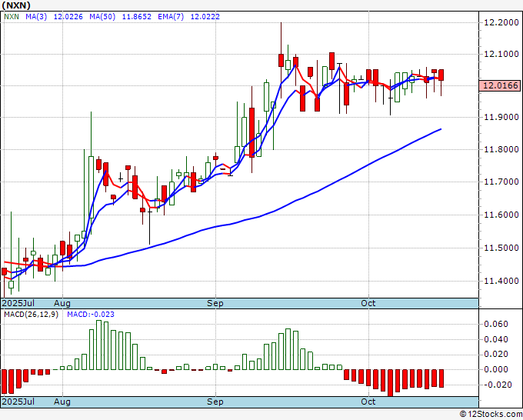Image resolution: width=523 pixels, height=420 pixels.
Task: Click the 0.060 MACD axis label
Action: 496,324
